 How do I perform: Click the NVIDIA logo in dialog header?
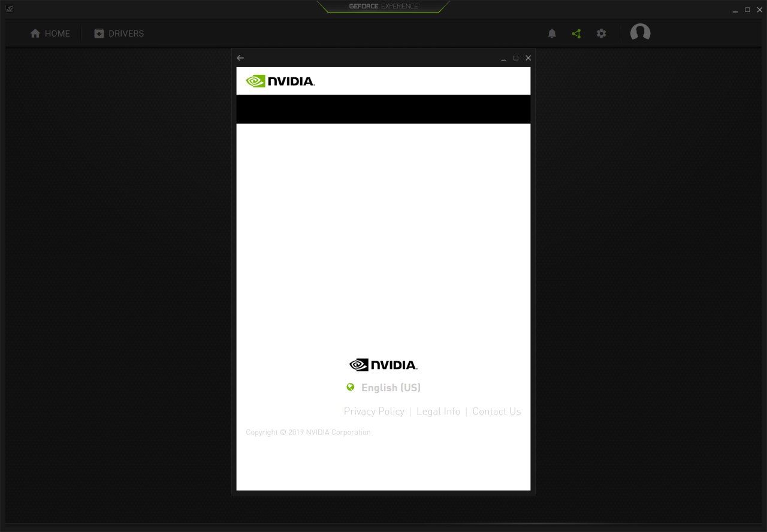pyautogui.click(x=280, y=81)
